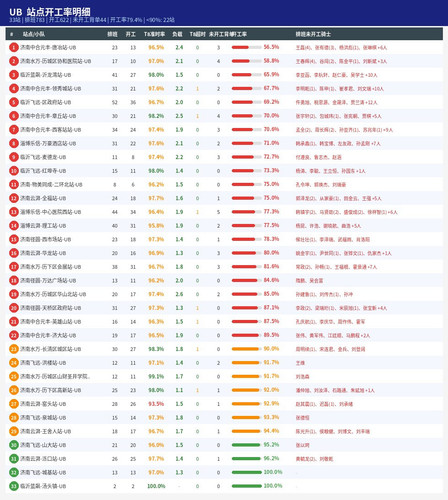Click the scheduled count 52 in row 5
This screenshot has width=448, height=500.
tap(115, 102)
